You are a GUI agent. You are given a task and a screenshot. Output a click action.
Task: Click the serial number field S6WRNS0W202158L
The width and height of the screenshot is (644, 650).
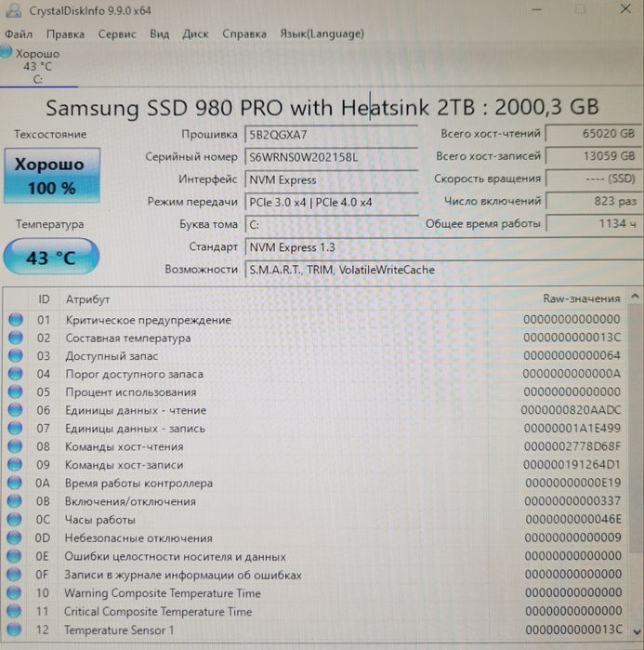pos(332,157)
